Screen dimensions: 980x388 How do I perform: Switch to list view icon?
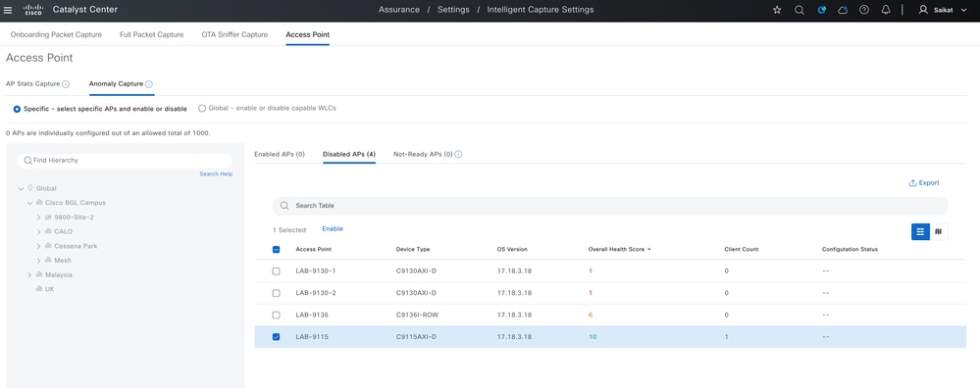[x=920, y=231]
